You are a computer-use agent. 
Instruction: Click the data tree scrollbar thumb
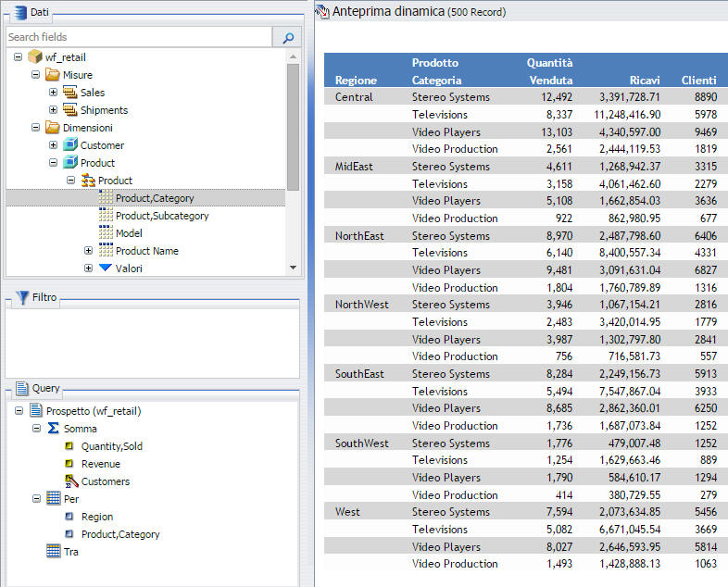[x=293, y=127]
